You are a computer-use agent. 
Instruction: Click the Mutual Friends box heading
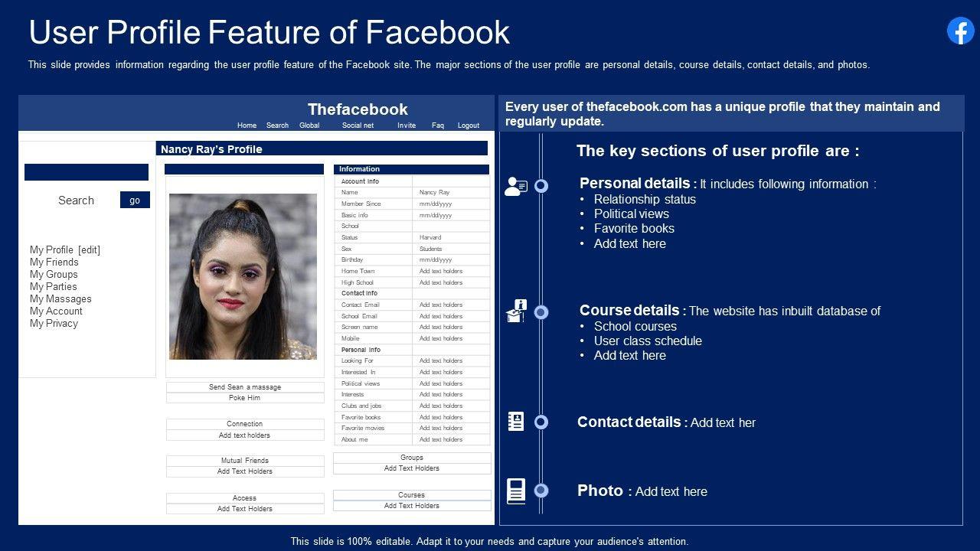pos(245,461)
